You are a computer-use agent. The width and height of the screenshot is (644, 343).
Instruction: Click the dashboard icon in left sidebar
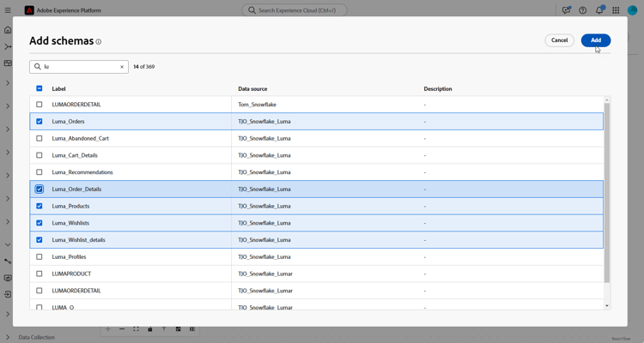(x=8, y=63)
